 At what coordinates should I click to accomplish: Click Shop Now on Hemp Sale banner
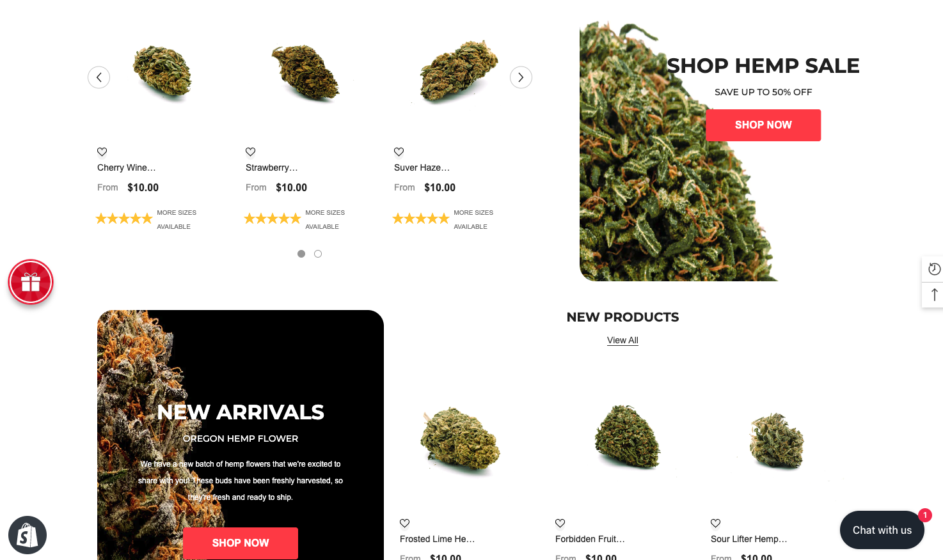pyautogui.click(x=763, y=125)
